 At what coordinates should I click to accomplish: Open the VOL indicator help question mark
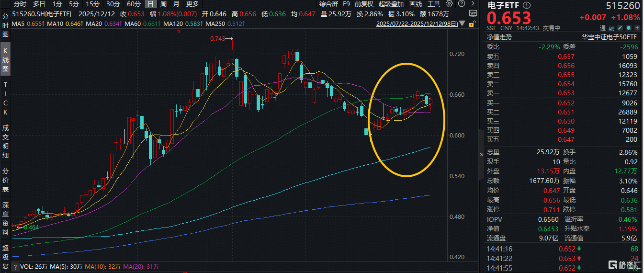15,267
